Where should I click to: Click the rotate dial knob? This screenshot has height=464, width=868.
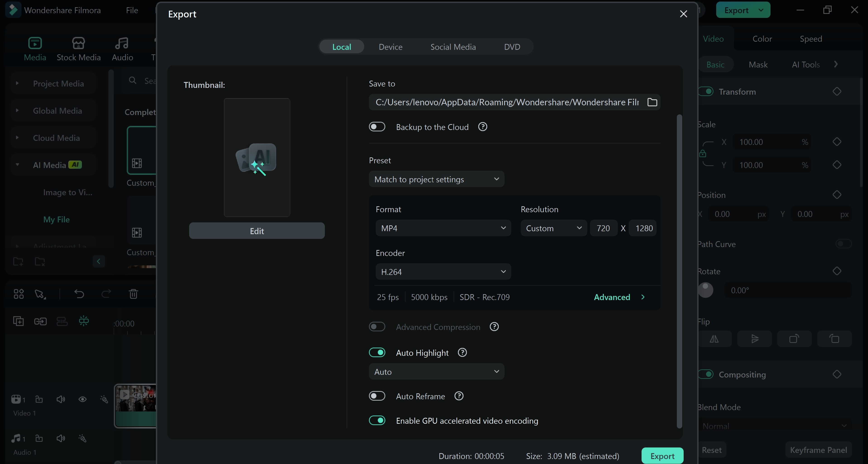tap(706, 290)
